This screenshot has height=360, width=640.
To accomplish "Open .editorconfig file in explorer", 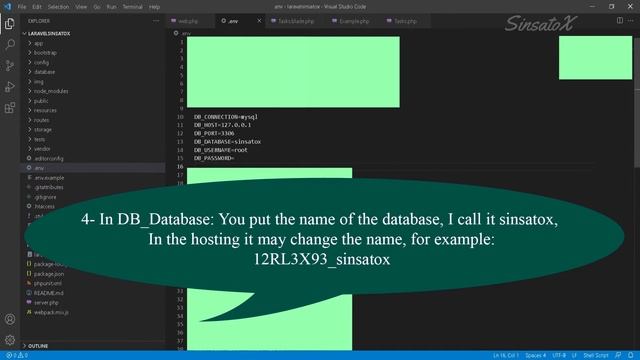I will point(48,158).
